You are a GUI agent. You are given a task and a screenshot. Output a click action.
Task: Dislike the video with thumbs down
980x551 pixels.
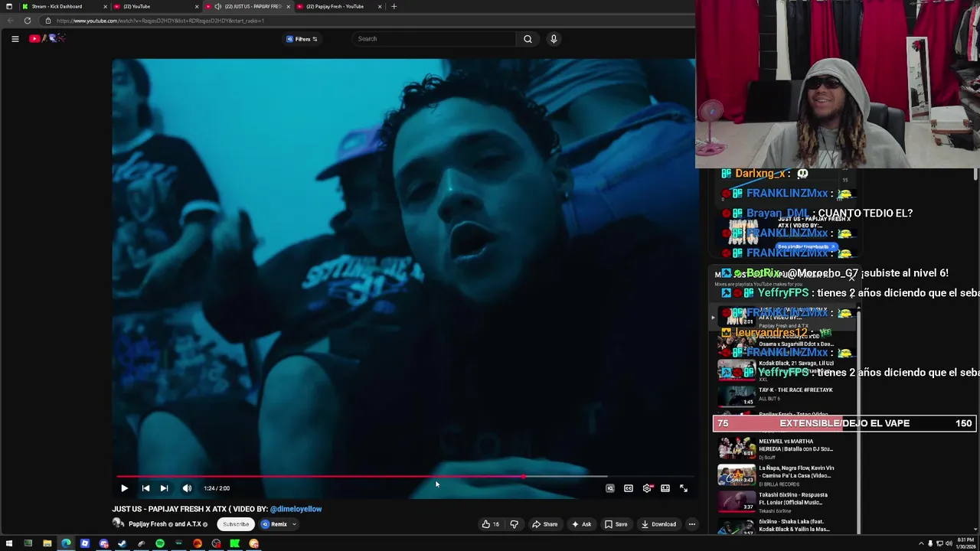pyautogui.click(x=514, y=524)
